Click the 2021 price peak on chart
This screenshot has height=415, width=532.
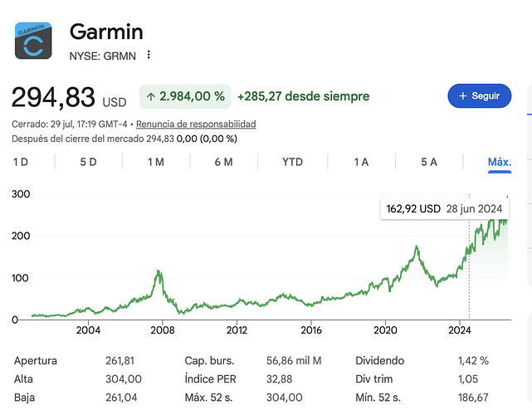pos(417,247)
